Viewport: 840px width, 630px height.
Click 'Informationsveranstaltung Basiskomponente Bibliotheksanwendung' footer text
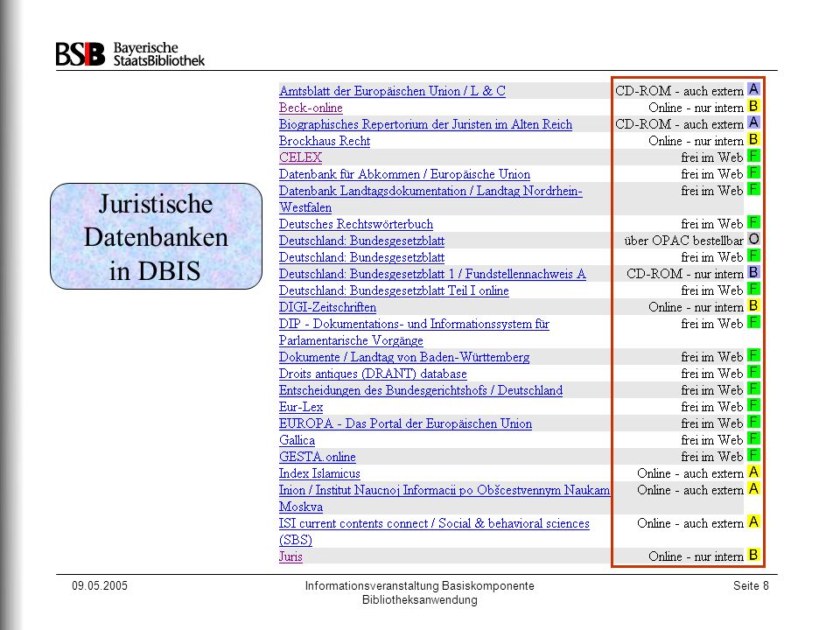419,592
